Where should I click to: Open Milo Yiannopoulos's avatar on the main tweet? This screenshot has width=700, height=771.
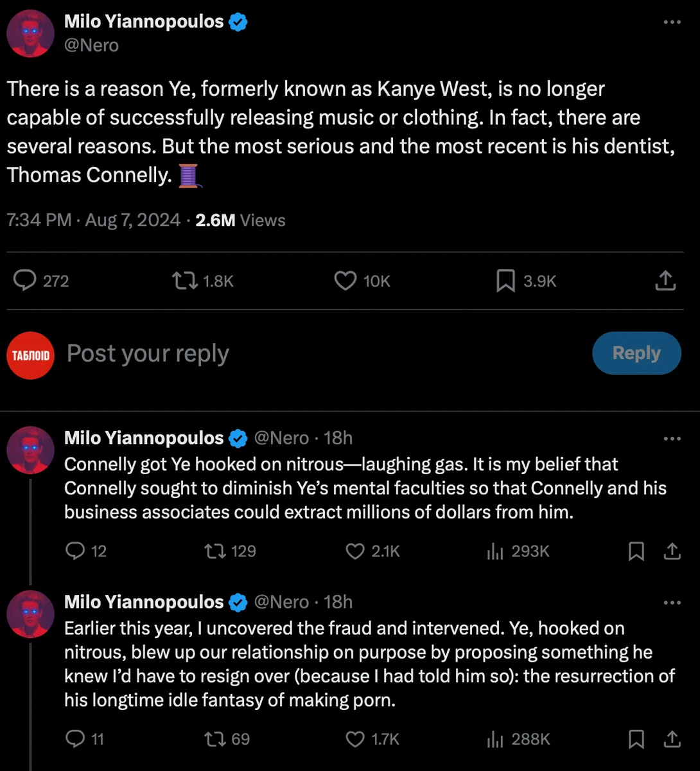(x=30, y=33)
